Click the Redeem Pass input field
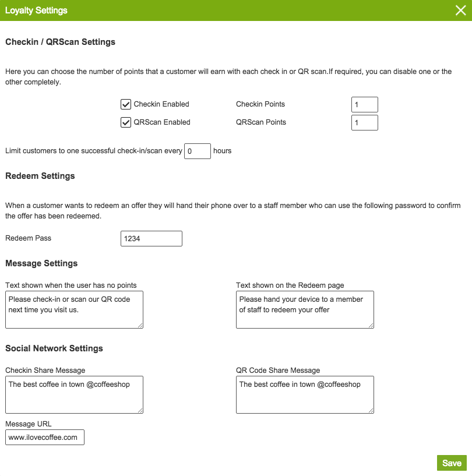Image resolution: width=472 pixels, height=476 pixels. click(x=151, y=238)
